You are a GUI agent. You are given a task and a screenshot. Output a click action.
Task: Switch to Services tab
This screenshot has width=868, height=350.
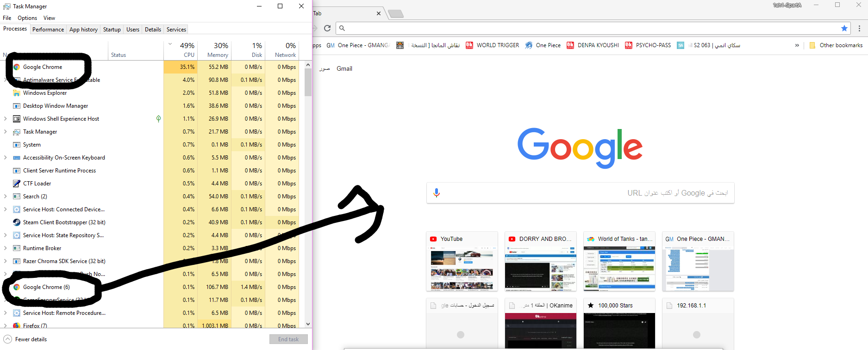[176, 30]
